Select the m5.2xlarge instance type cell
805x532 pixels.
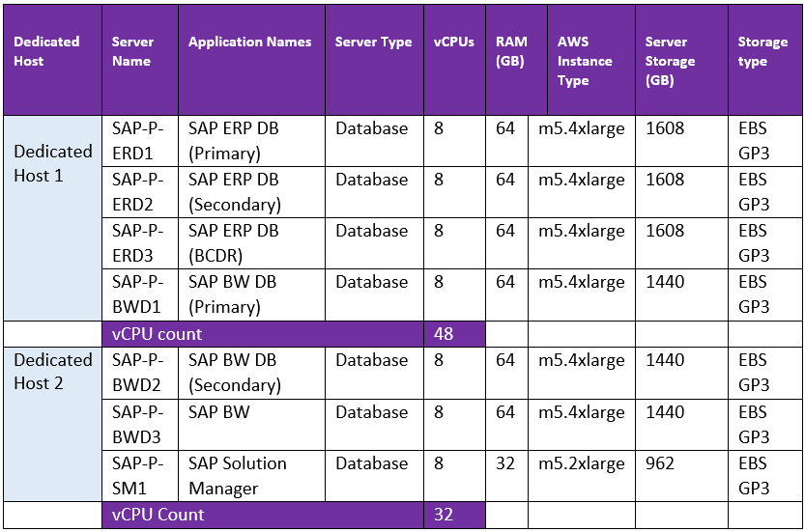[581, 463]
